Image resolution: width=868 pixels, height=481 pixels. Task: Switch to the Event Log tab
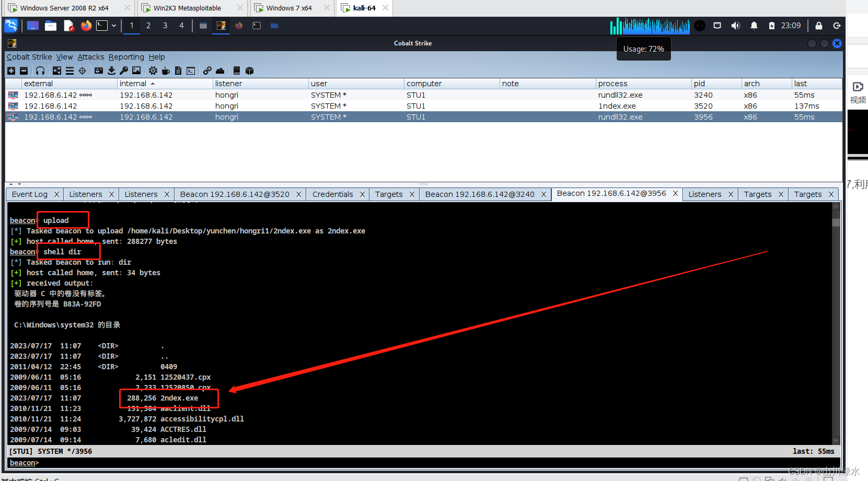[30, 194]
